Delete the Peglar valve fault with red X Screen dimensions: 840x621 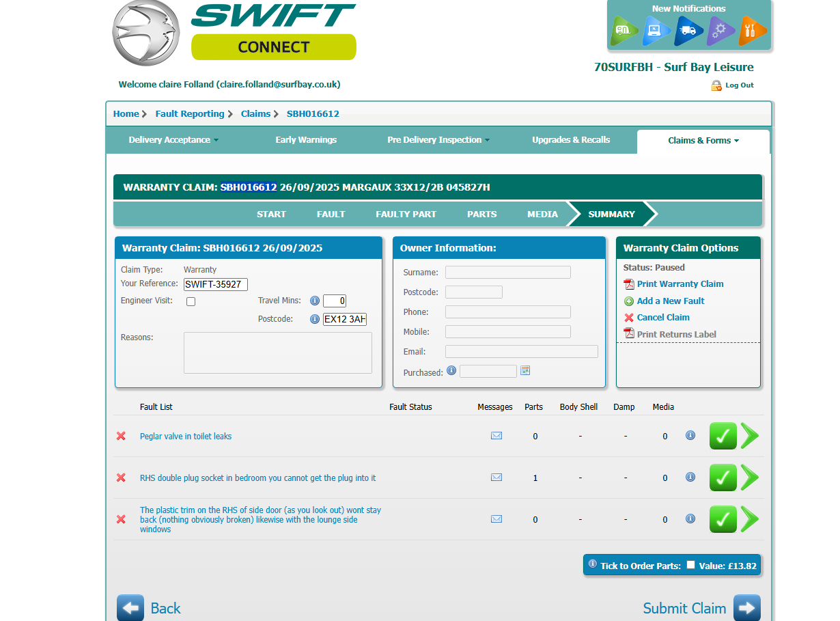(x=121, y=436)
